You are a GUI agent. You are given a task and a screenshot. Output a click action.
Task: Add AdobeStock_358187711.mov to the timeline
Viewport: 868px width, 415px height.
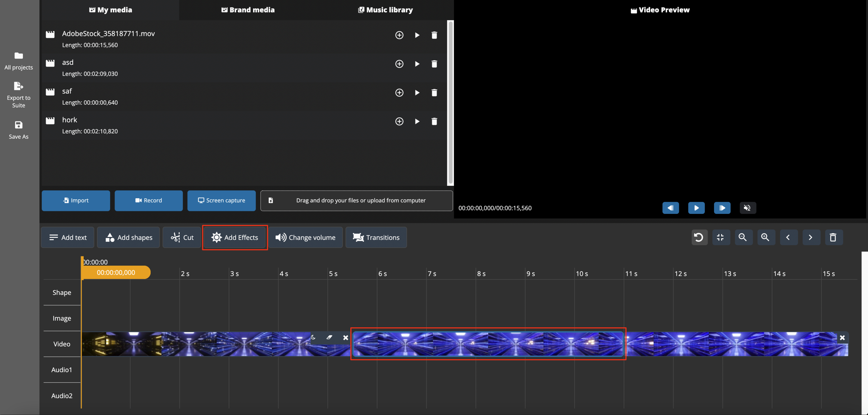pyautogui.click(x=399, y=35)
